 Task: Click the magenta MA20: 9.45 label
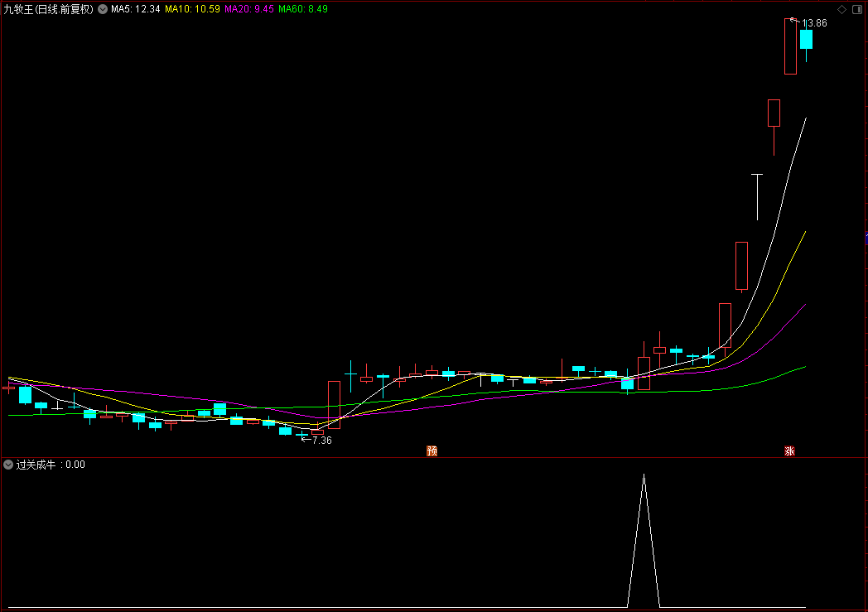pos(249,9)
